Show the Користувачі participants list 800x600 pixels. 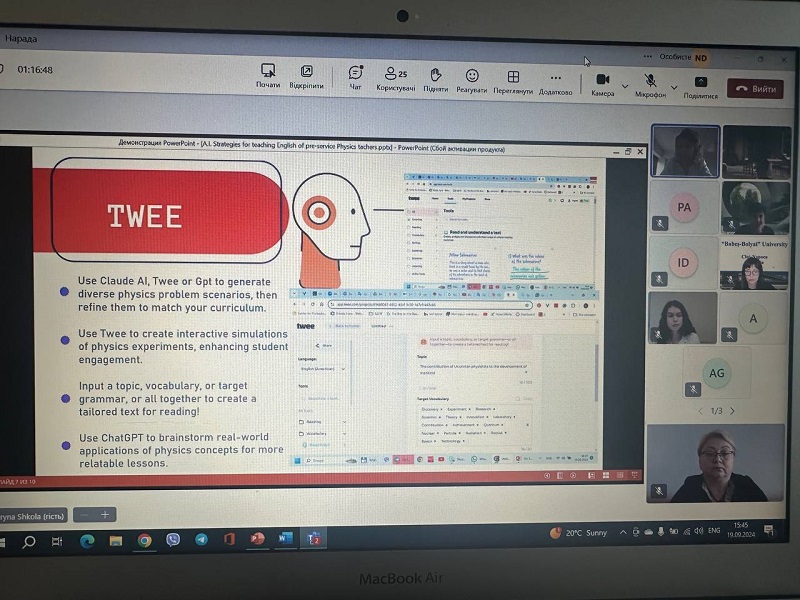[396, 79]
